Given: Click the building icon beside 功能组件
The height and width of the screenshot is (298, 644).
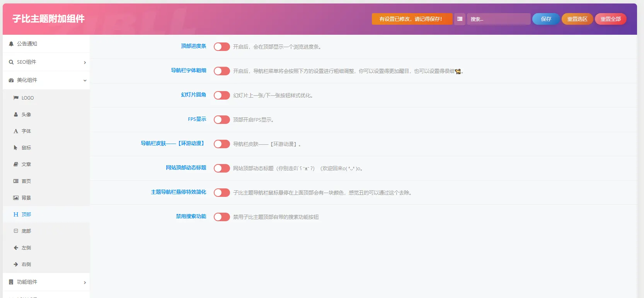Looking at the screenshot, I should pos(11,282).
